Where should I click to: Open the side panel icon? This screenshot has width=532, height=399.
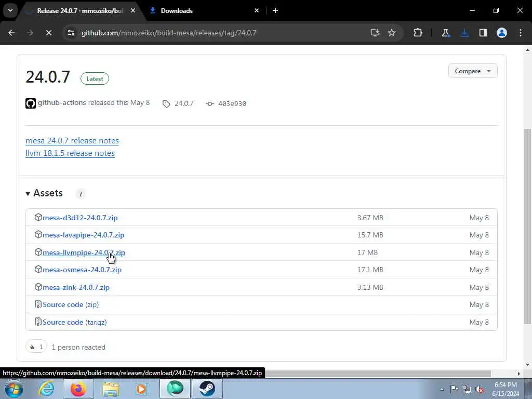(x=483, y=33)
